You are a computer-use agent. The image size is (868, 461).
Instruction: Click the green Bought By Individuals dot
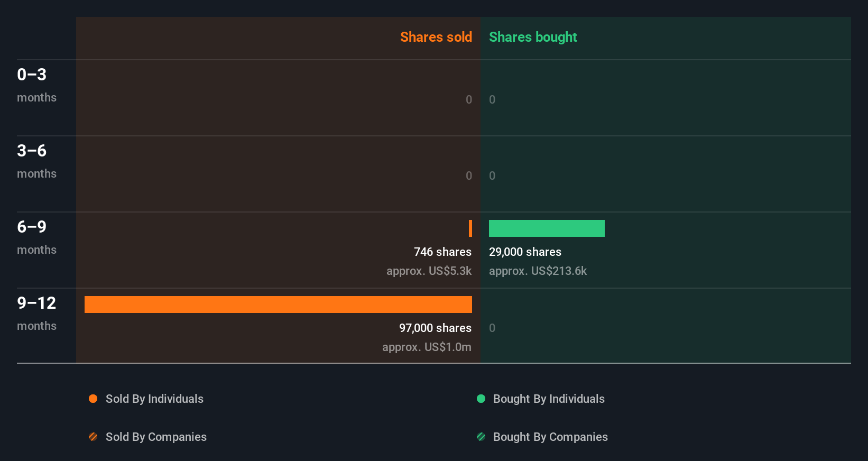click(x=481, y=399)
